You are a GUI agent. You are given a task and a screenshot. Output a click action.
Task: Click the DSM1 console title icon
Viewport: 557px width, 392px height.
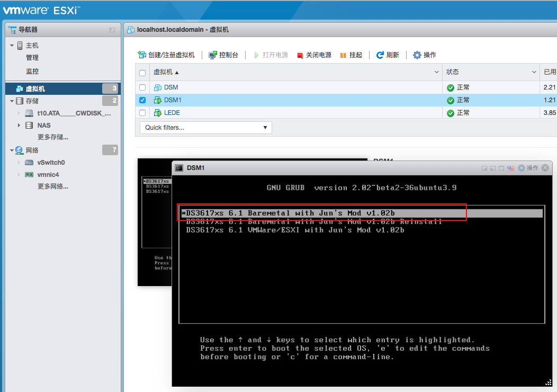coord(179,168)
